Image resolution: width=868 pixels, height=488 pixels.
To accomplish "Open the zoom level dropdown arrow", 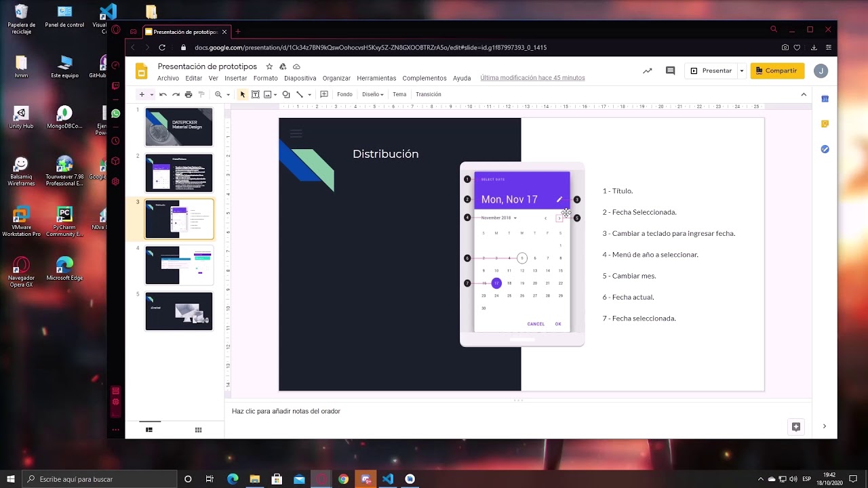I will point(228,94).
